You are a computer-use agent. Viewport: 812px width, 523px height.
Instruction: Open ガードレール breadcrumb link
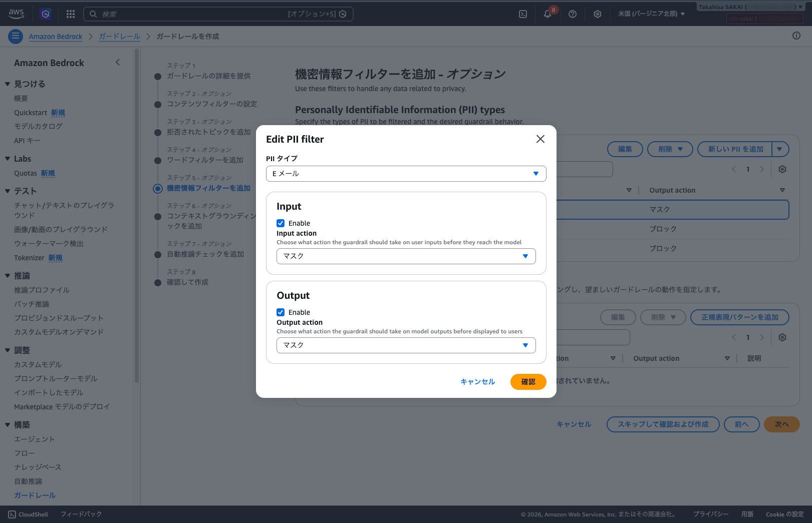click(x=119, y=37)
